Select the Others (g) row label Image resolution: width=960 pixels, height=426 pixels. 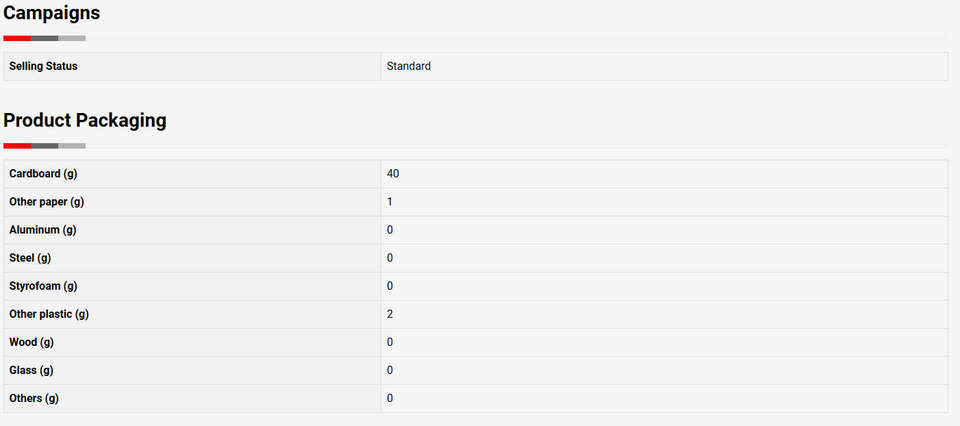pyautogui.click(x=34, y=398)
